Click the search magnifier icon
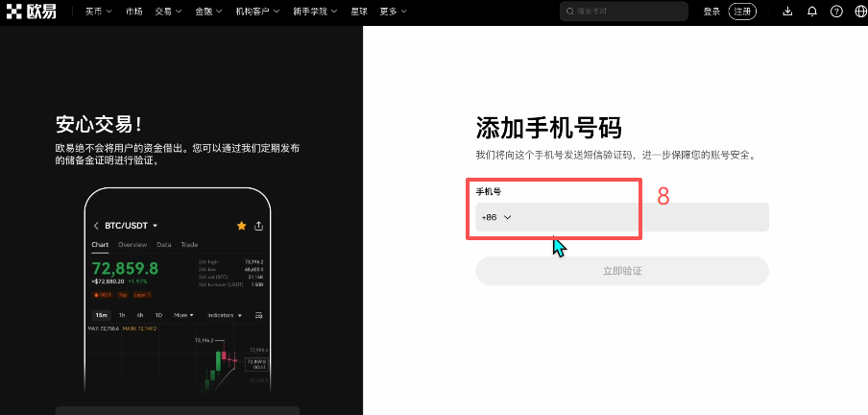 click(569, 12)
